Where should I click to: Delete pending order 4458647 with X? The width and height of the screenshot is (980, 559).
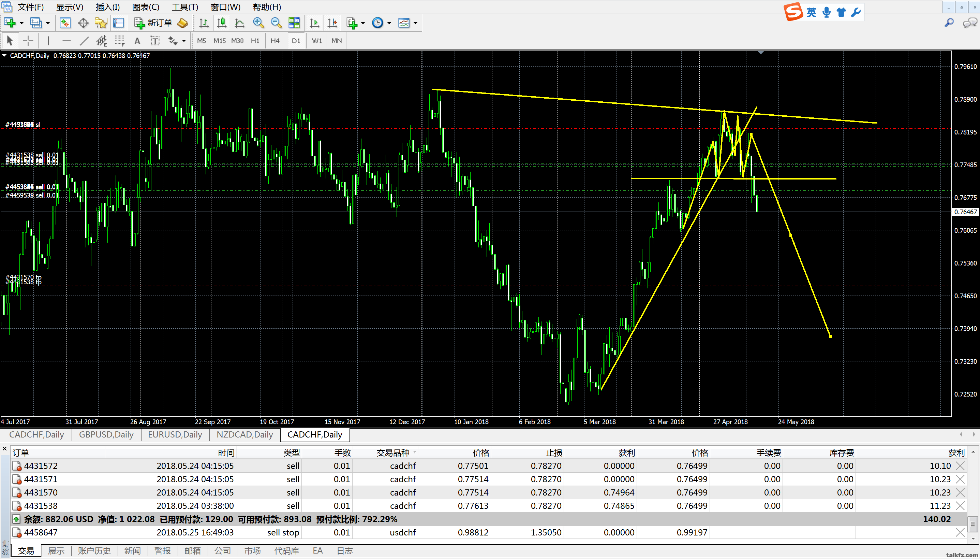click(x=960, y=532)
